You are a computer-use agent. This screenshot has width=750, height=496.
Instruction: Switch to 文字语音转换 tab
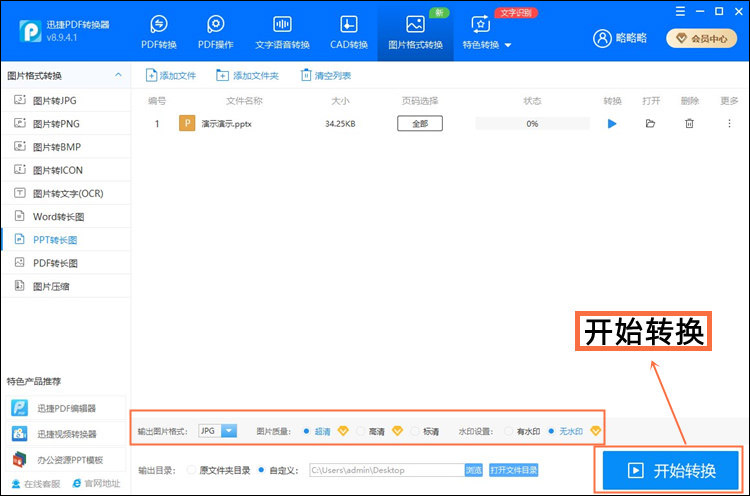[x=282, y=32]
